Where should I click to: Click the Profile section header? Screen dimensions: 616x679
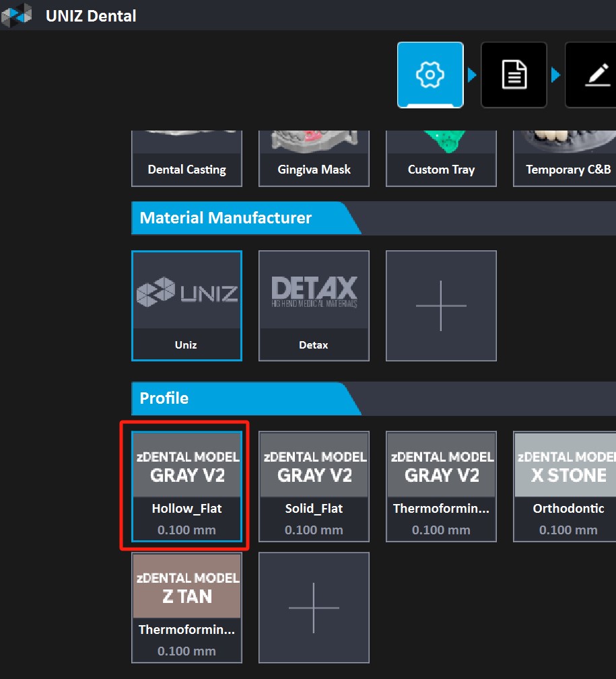(x=246, y=398)
